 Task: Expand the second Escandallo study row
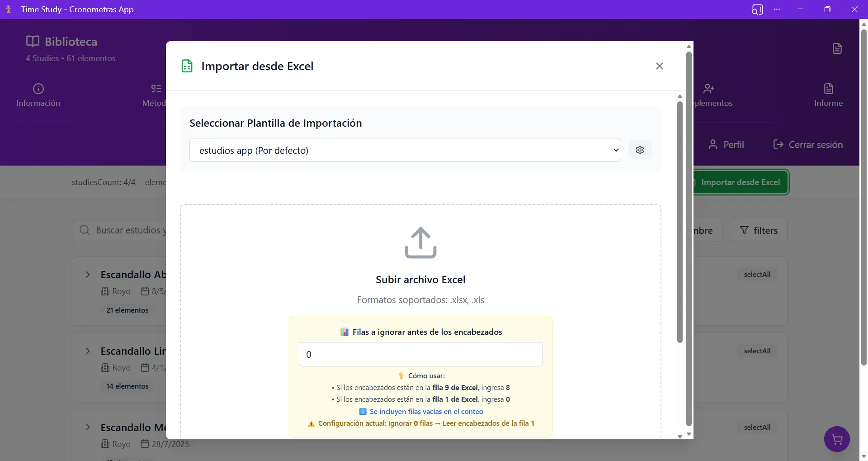pyautogui.click(x=88, y=351)
